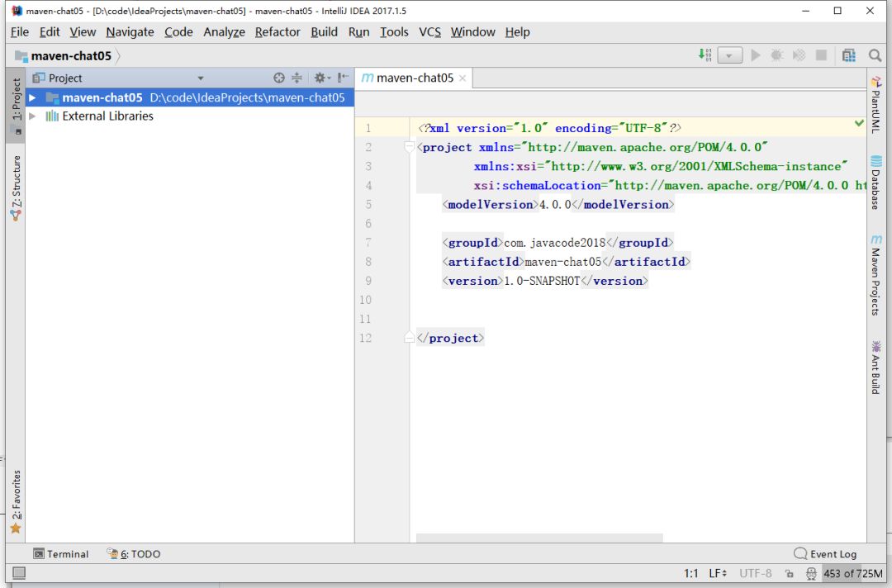The width and height of the screenshot is (892, 588).
Task: Open the Project Structure dialog icon
Action: pyautogui.click(x=849, y=55)
